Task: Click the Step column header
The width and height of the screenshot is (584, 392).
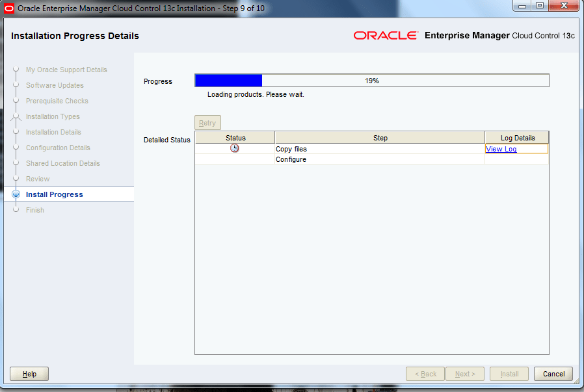Action: pyautogui.click(x=380, y=137)
